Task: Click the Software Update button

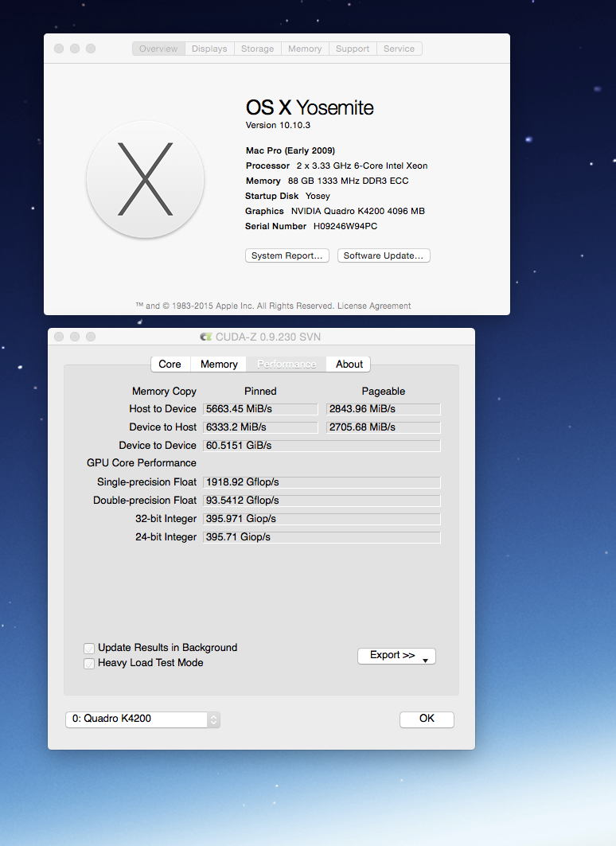Action: [384, 255]
